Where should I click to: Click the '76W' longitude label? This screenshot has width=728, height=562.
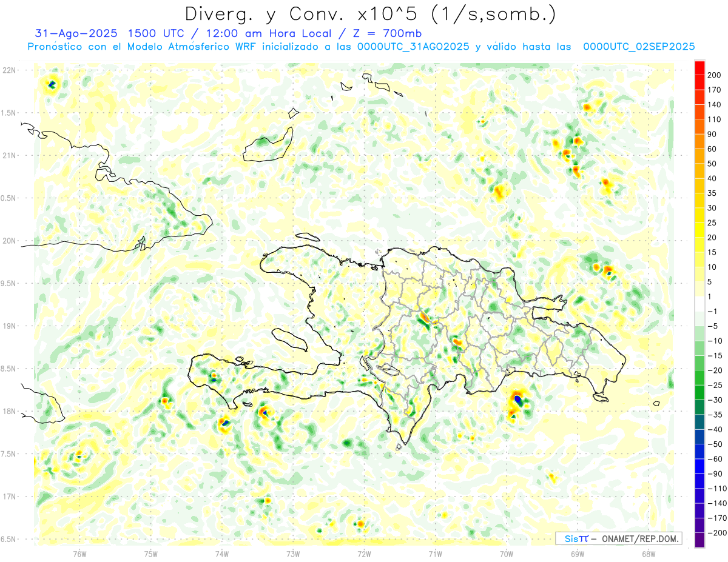click(x=79, y=554)
